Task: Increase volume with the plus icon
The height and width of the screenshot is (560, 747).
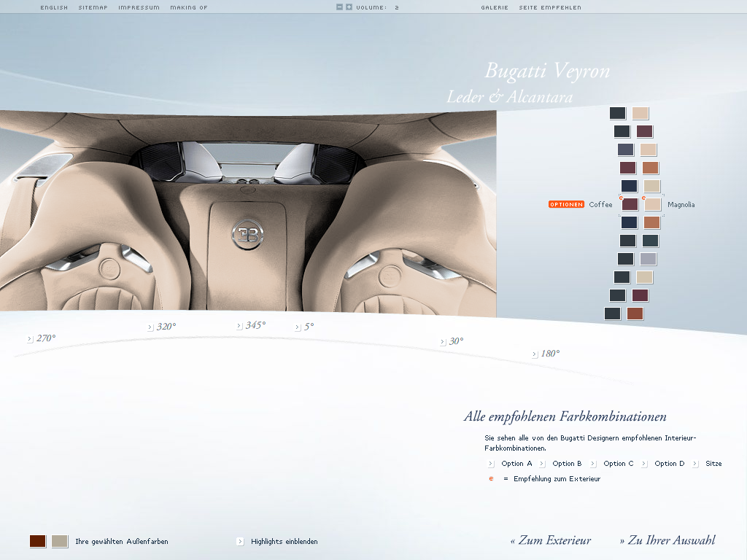Action: click(349, 7)
